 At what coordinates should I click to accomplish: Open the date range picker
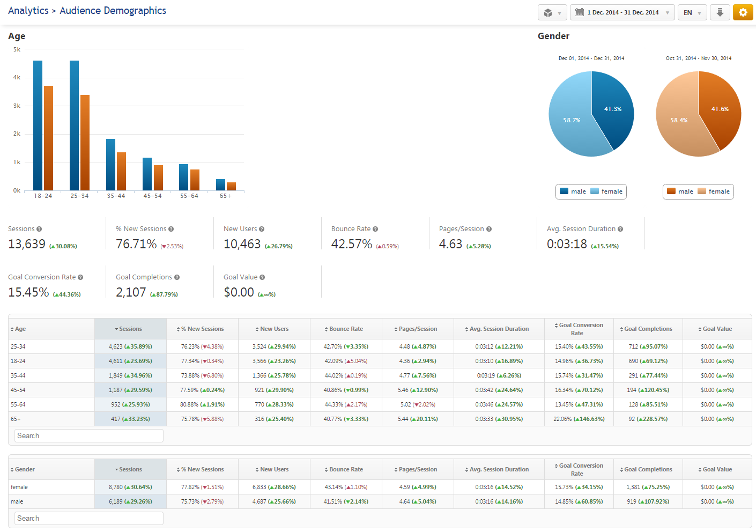pyautogui.click(x=622, y=13)
